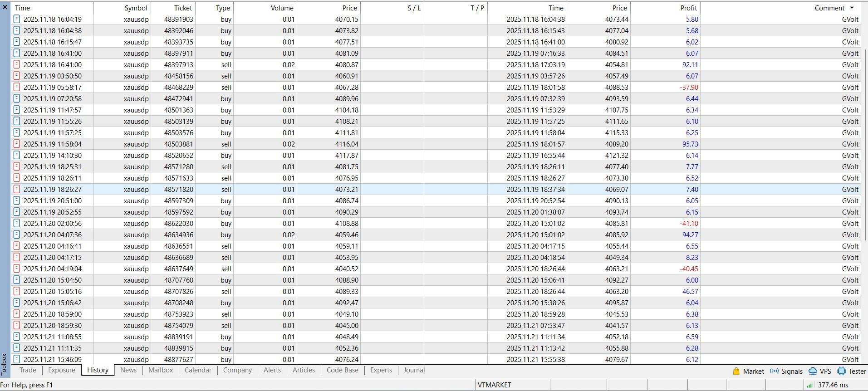Switch to the Experts tab
868x391 pixels.
[381, 370]
